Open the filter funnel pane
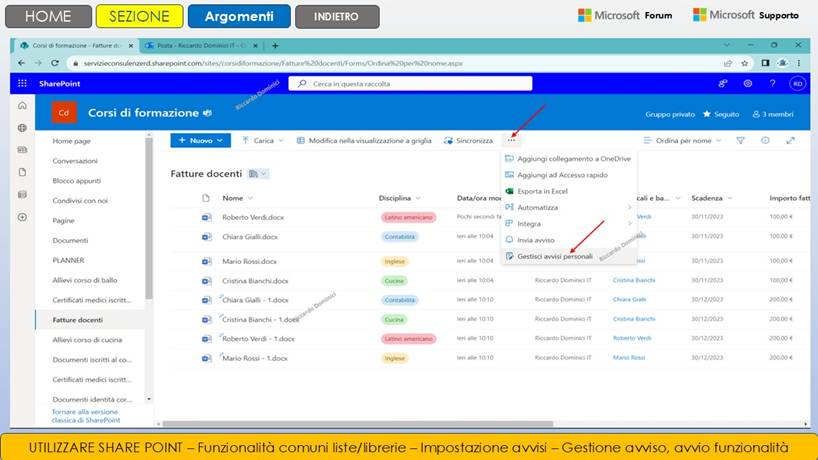Screen dimensions: 818x460 click(740, 140)
